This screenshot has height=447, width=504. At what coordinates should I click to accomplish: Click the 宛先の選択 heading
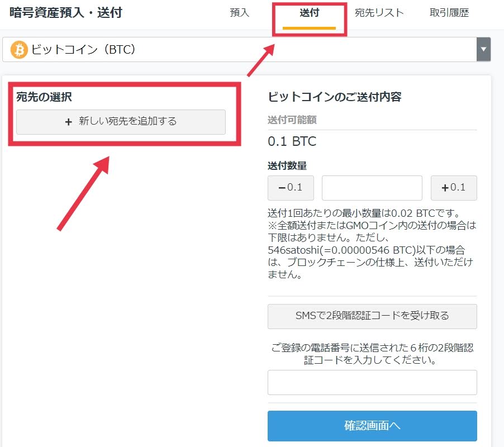pos(44,97)
